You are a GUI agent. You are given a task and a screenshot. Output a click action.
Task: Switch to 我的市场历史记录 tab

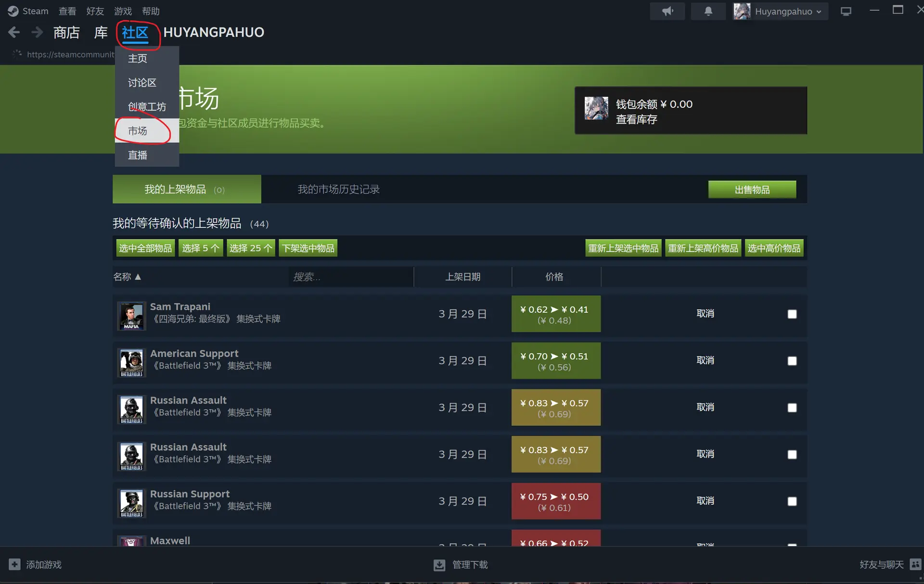point(339,189)
